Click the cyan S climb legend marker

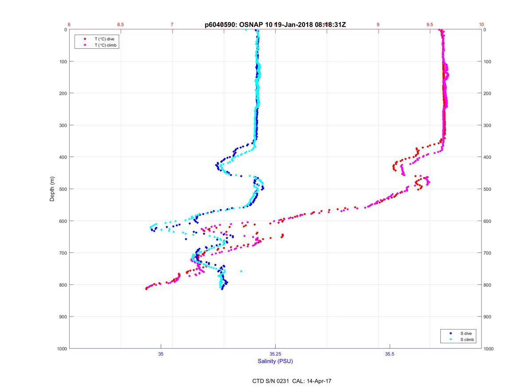451,339
